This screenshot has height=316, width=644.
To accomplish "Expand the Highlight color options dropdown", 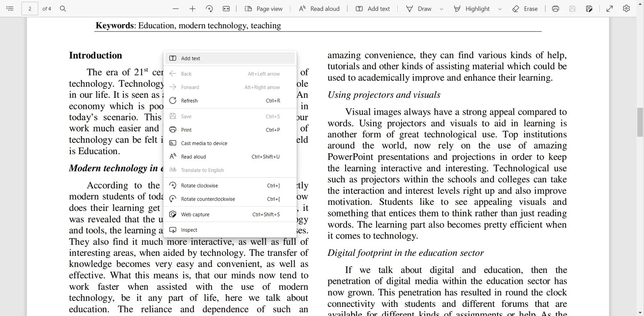I will 500,9.
